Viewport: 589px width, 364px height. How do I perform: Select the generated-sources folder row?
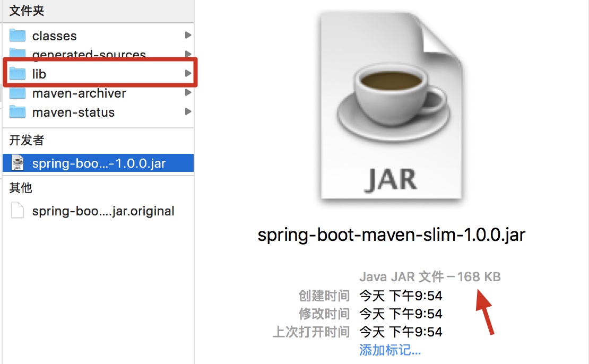pos(98,54)
